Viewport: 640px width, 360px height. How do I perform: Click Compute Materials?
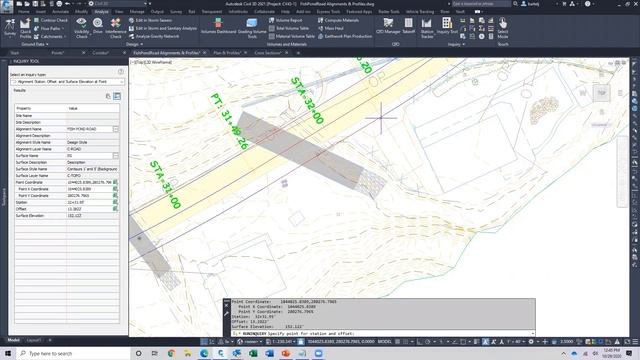[338, 20]
